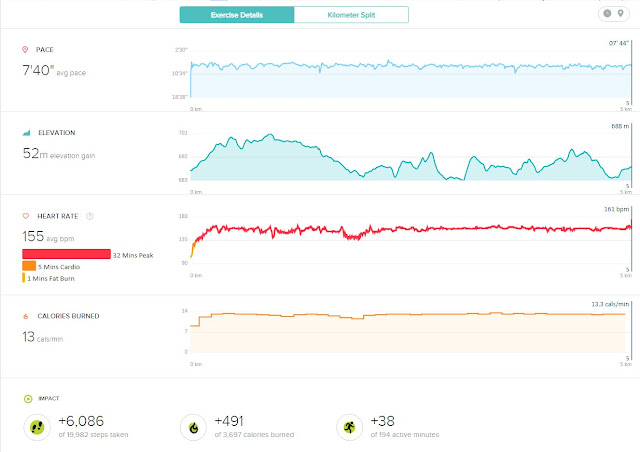640x452 pixels.
Task: Click the 13 cals/min value
Action: [42, 337]
